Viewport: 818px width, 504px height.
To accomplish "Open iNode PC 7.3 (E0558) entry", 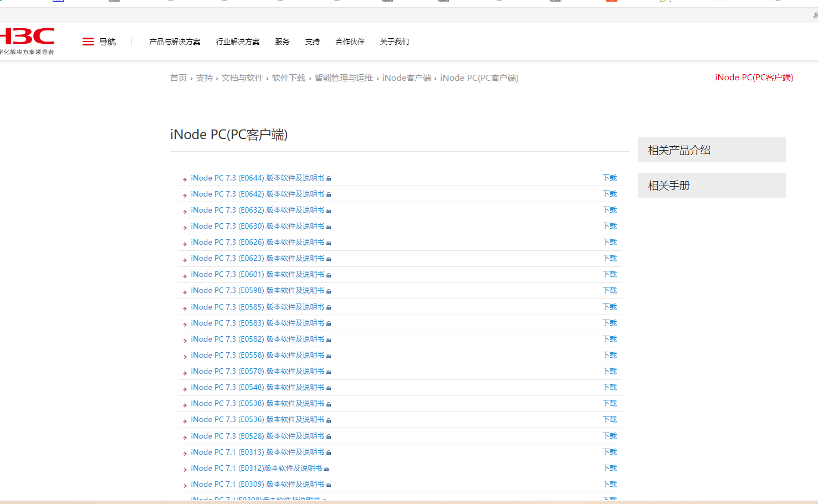I will click(258, 355).
